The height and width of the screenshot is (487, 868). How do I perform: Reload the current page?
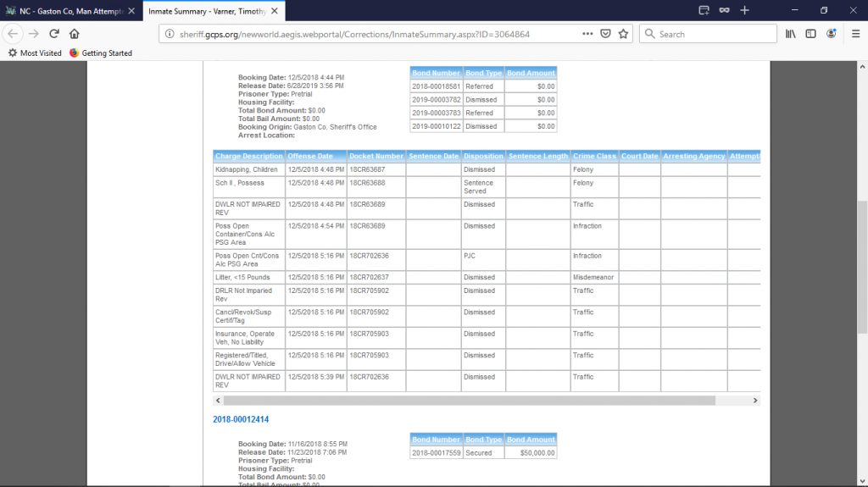(54, 34)
